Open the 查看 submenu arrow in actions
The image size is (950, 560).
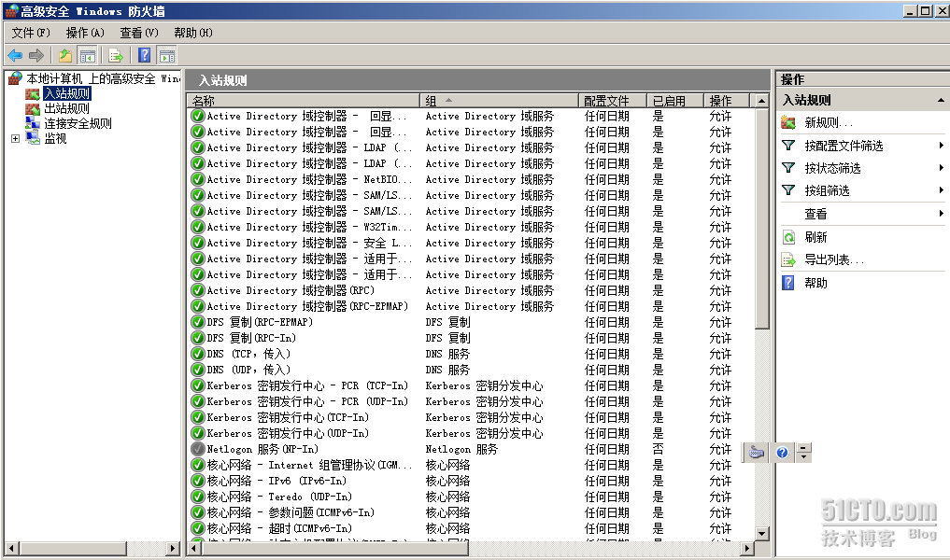pyautogui.click(x=941, y=213)
